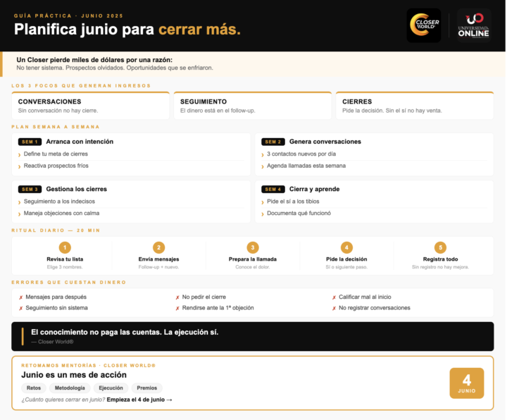Select the Metodología pill tag
The width and height of the screenshot is (507, 420).
[x=70, y=388]
